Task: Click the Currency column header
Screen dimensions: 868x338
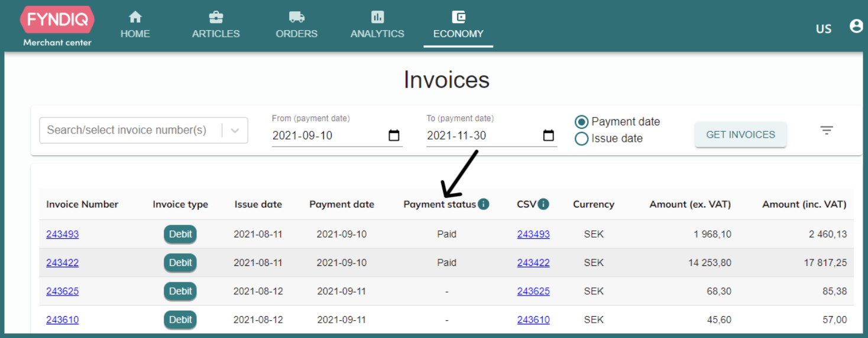Action: pyautogui.click(x=594, y=204)
